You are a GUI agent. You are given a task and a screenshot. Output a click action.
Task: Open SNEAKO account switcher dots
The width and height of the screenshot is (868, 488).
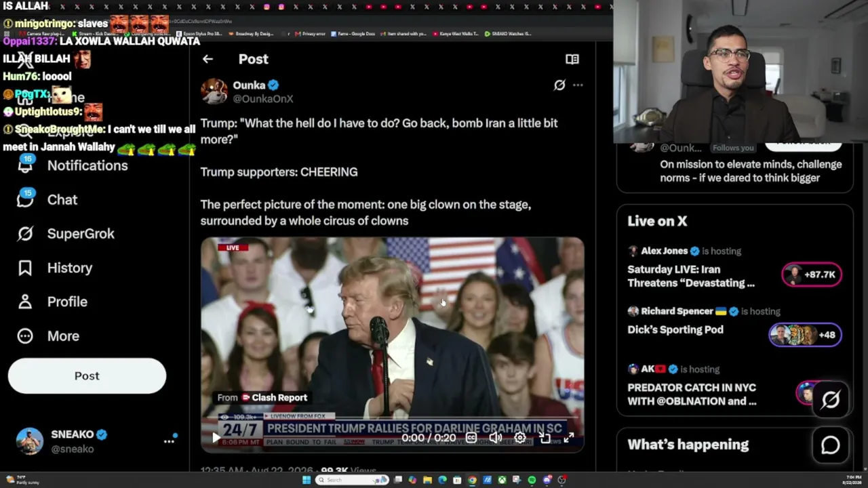pyautogui.click(x=169, y=441)
